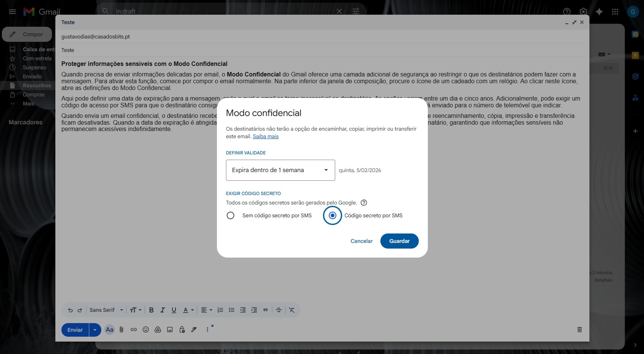Toggle confidential mode lock-clock icon
The image size is (644, 354).
click(x=182, y=330)
